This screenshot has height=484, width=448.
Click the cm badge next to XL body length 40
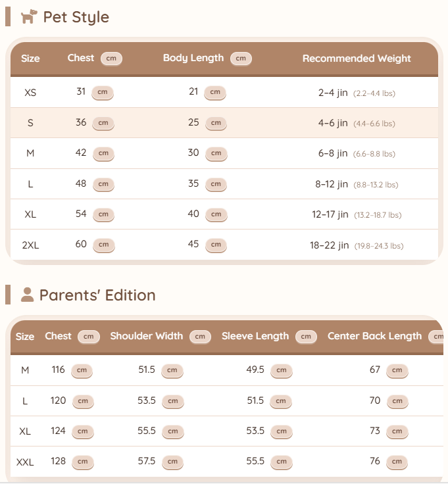(216, 214)
